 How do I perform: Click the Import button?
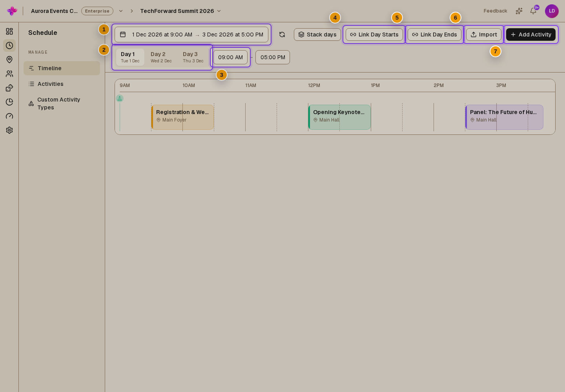[484, 34]
